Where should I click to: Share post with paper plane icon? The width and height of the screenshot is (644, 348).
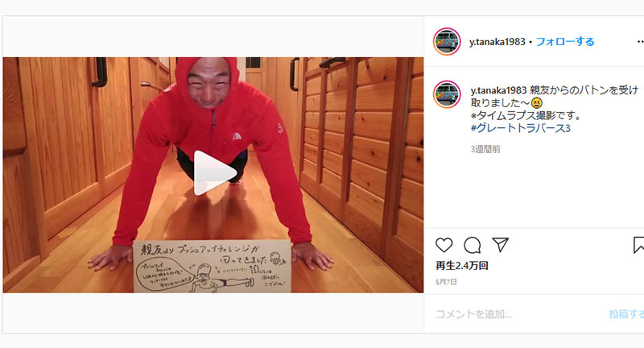pyautogui.click(x=500, y=244)
